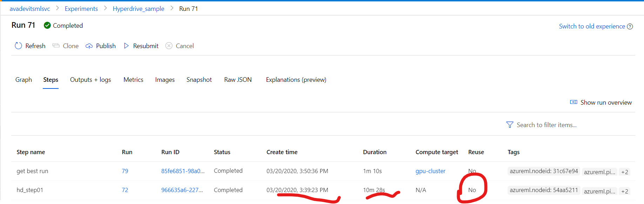Open the Metrics tab
Viewport: 644px width, 204px height.
133,80
